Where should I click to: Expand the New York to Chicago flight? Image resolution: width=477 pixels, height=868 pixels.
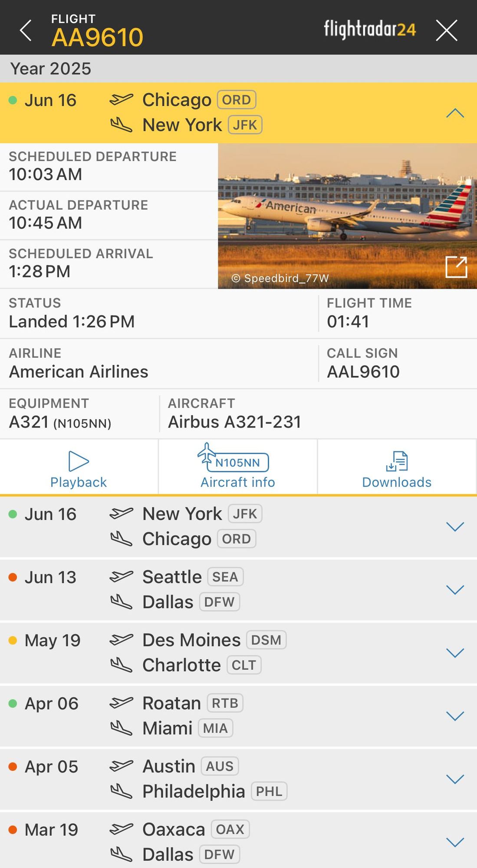point(455,526)
